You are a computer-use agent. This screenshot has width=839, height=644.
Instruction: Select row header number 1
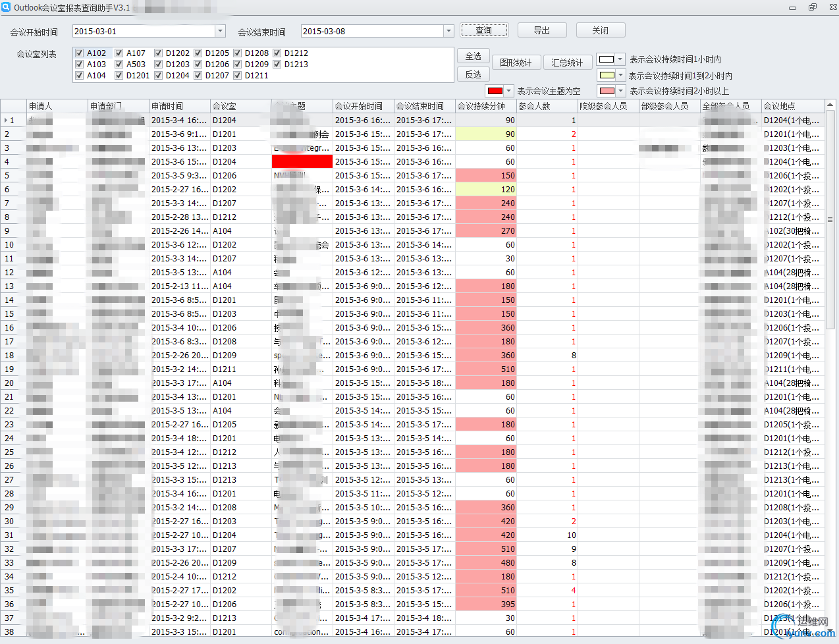tap(13, 121)
